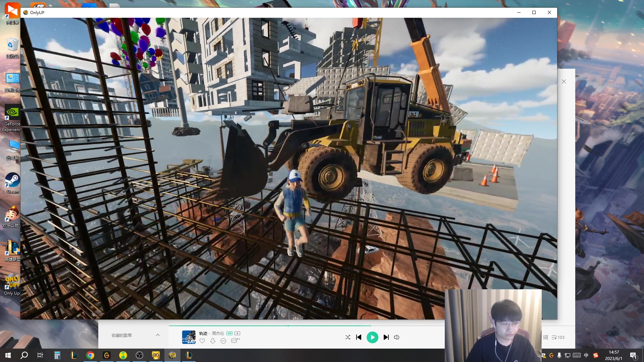
Task: Click artist name 周杰伦 link
Action: (218, 333)
